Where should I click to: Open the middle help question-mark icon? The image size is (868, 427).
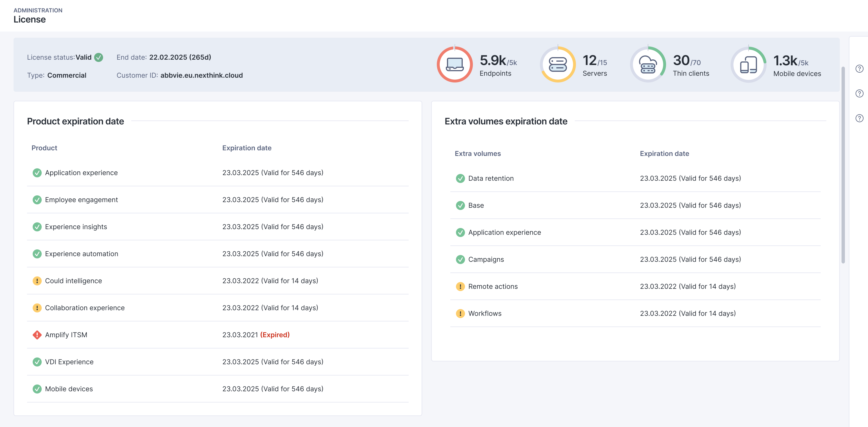859,93
